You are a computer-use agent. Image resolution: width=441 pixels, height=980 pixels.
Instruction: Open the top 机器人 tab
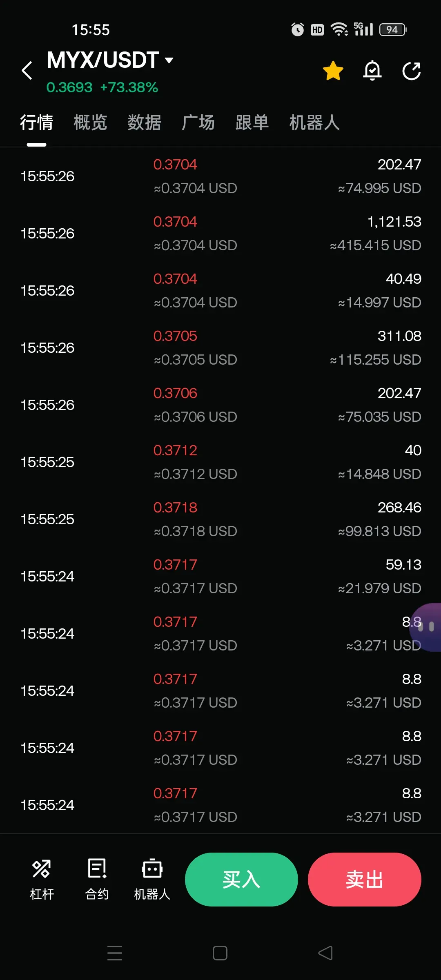pos(314,122)
